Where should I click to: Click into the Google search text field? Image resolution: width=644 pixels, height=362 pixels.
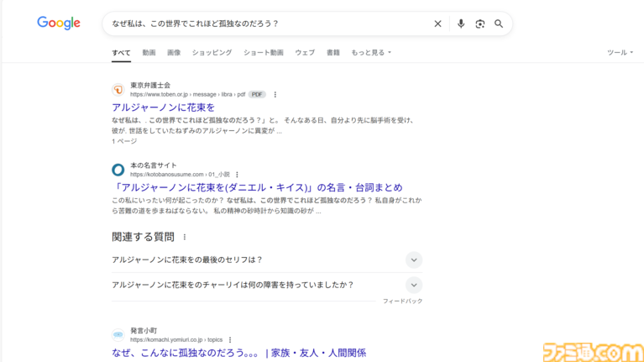(267, 24)
